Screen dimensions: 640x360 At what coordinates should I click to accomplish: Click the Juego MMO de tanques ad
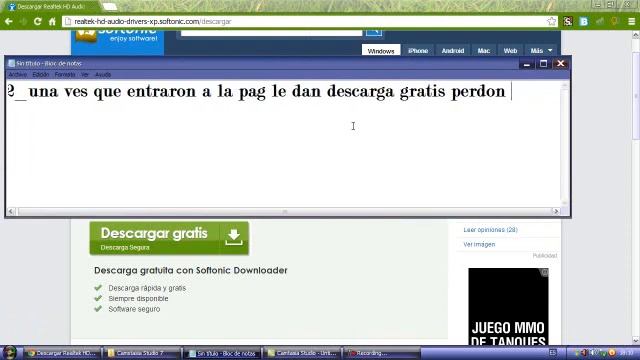(x=508, y=306)
